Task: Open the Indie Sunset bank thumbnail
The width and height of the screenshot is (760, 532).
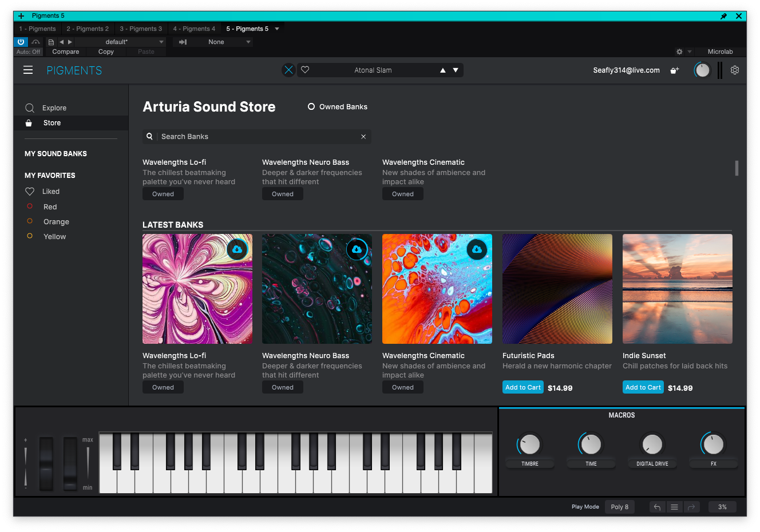Action: (x=678, y=289)
